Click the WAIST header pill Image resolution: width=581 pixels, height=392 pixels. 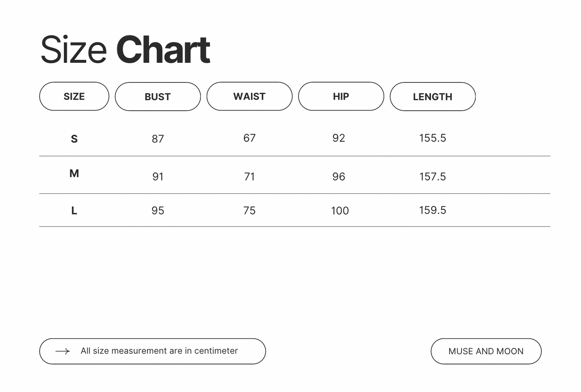click(249, 96)
